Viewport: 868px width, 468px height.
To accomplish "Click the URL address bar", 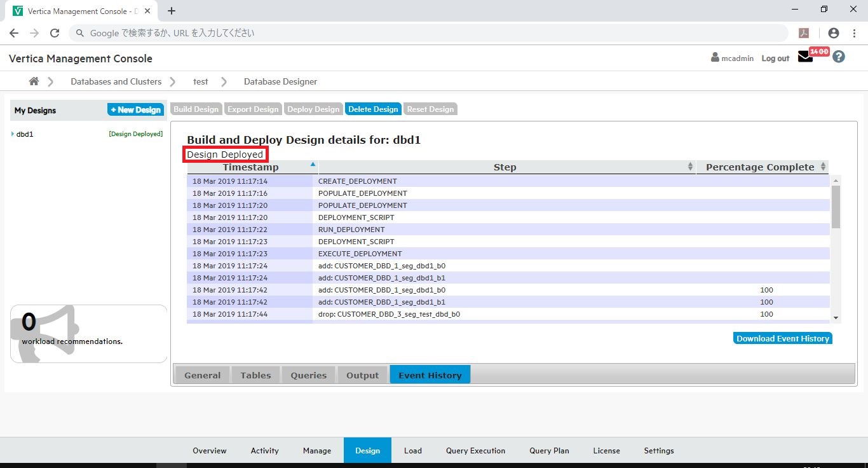I will coord(432,33).
